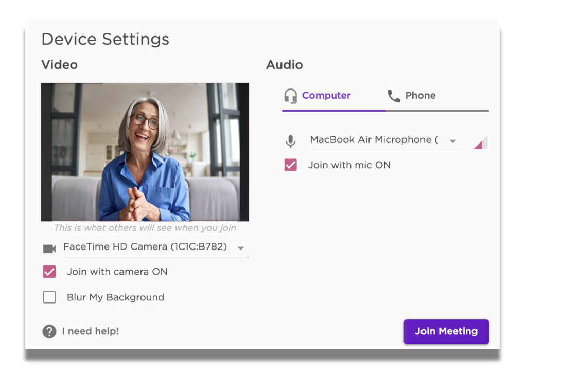Open the FaceTime HD Camera device field
562x392 pixels.
tap(145, 247)
